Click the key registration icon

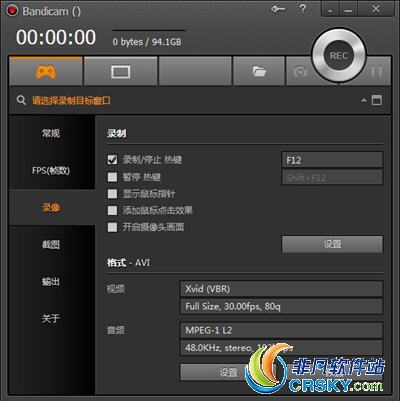[x=278, y=9]
